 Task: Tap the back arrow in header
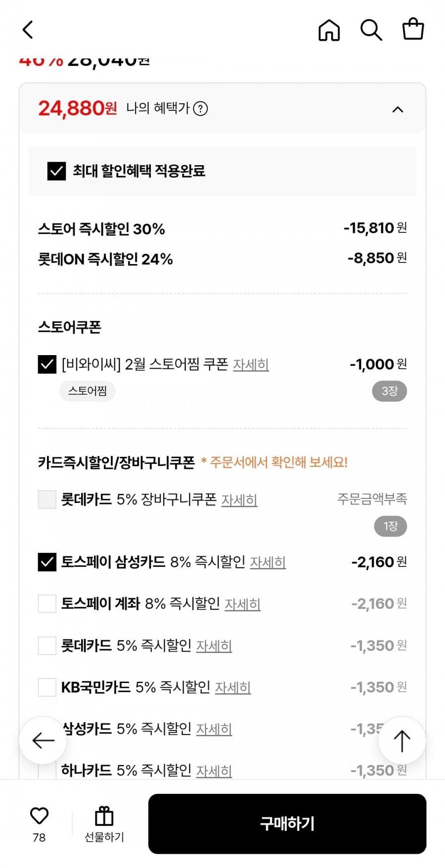[28, 30]
